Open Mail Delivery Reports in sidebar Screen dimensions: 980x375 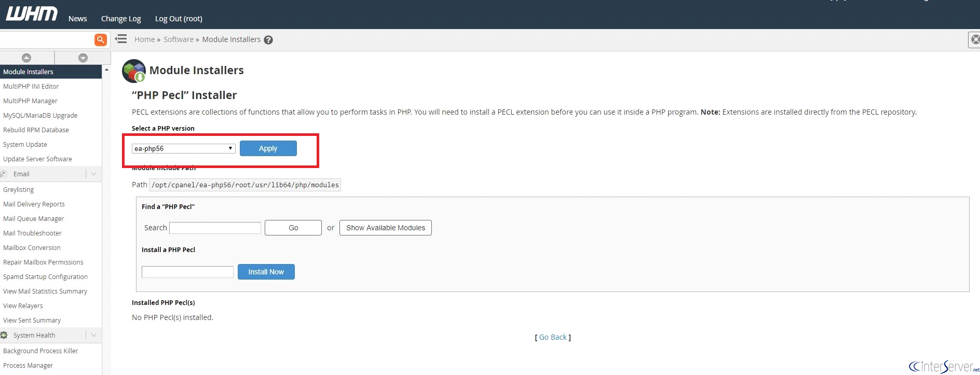click(34, 204)
